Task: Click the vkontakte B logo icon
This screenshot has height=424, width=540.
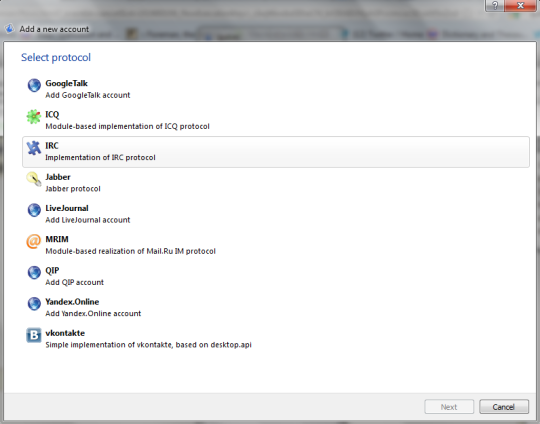Action: (x=34, y=335)
